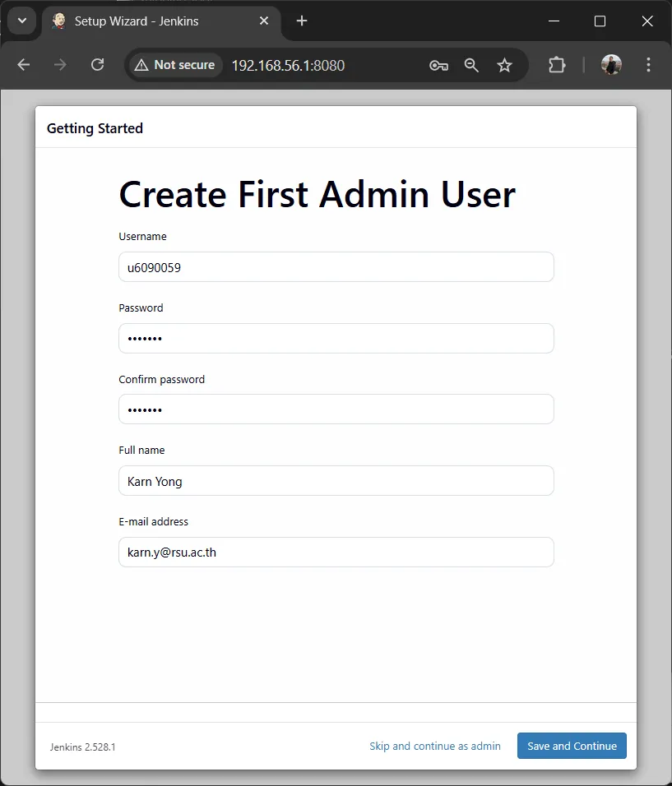The width and height of the screenshot is (672, 786).
Task: Open the Not secure site information panel
Action: [174, 65]
